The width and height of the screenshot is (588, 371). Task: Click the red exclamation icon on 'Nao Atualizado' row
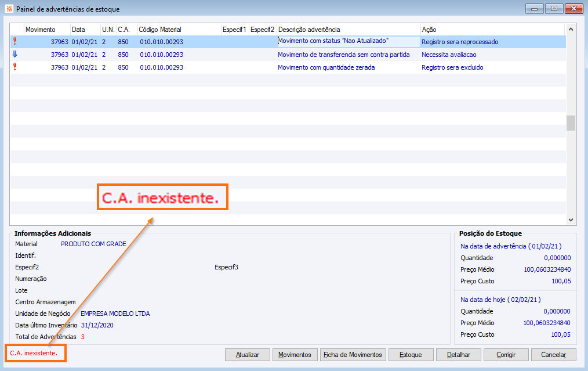[15, 41]
